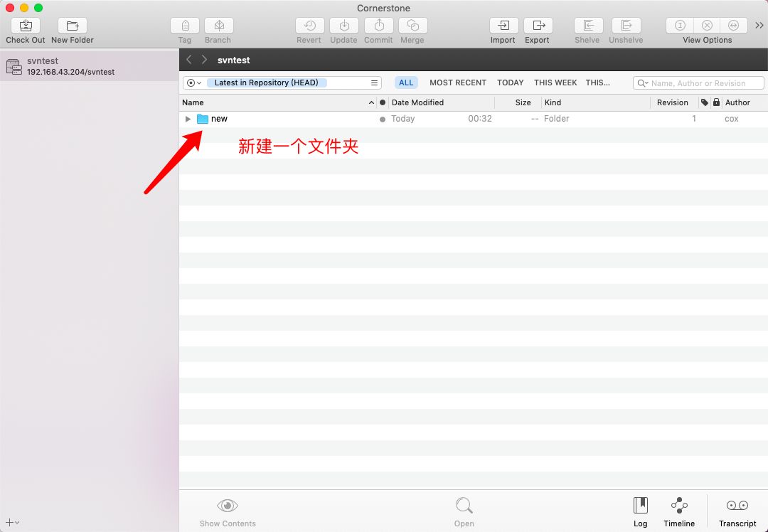The height and width of the screenshot is (532, 768).
Task: Select the middle View Options segment icon
Action: [707, 26]
